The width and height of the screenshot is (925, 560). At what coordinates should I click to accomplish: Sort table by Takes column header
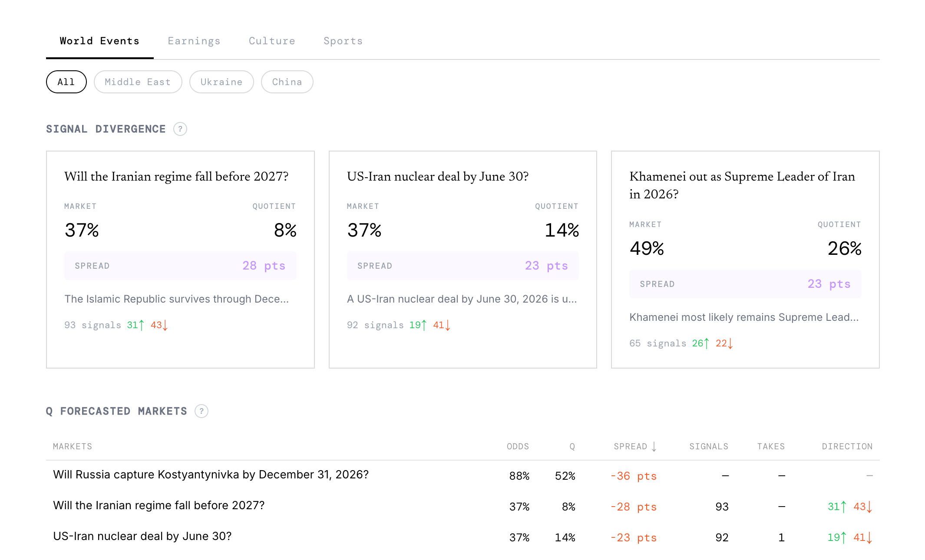click(x=771, y=447)
